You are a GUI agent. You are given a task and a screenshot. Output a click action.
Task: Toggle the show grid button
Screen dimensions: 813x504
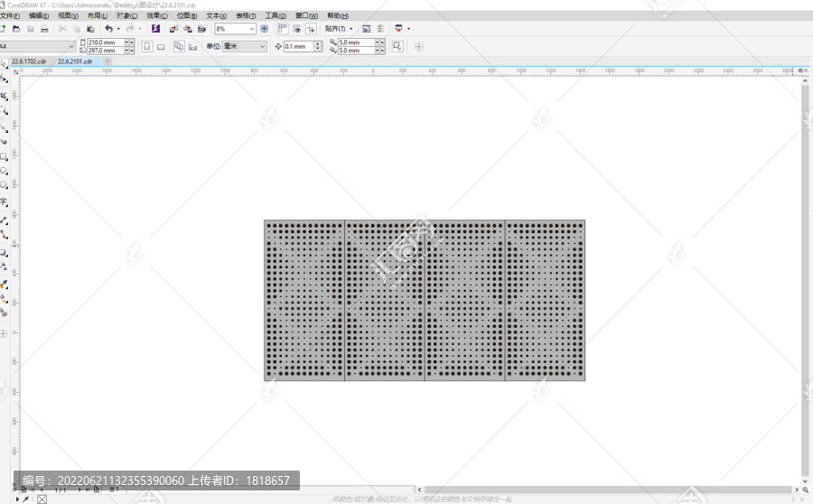(x=297, y=29)
